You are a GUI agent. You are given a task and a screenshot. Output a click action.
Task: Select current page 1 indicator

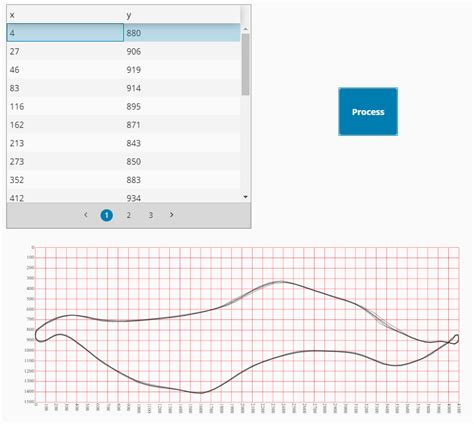point(107,215)
